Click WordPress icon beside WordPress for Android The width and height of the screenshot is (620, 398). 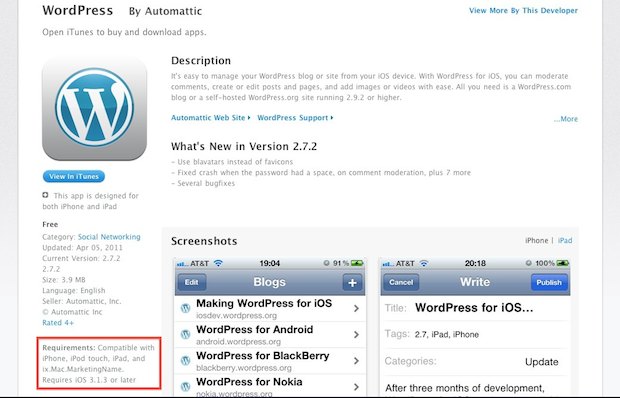coord(185,334)
